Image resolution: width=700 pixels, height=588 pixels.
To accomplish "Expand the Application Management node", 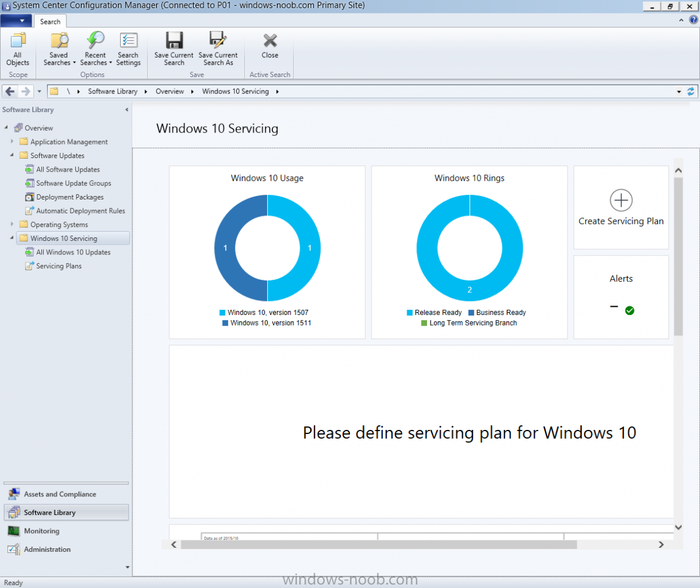I will tap(12, 142).
